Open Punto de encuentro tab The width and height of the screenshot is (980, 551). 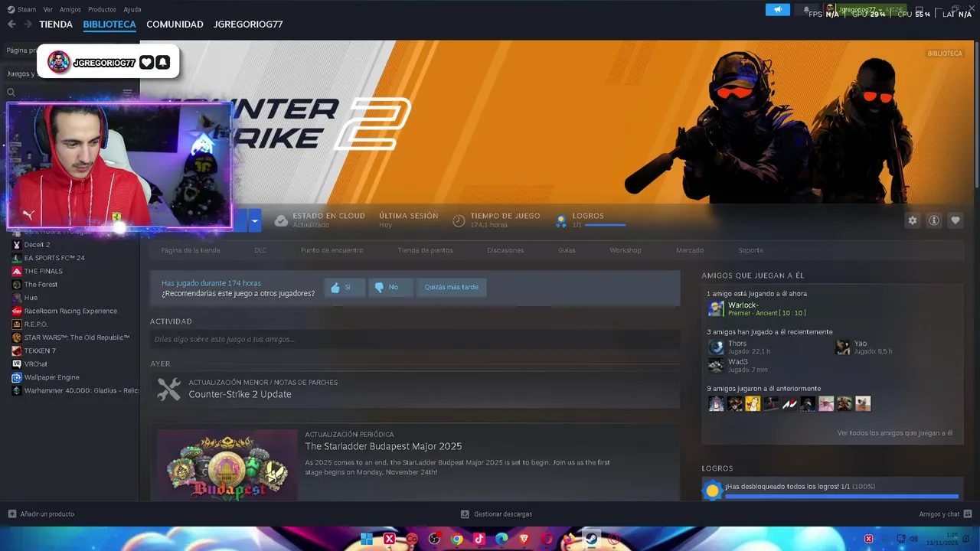pyautogui.click(x=332, y=250)
